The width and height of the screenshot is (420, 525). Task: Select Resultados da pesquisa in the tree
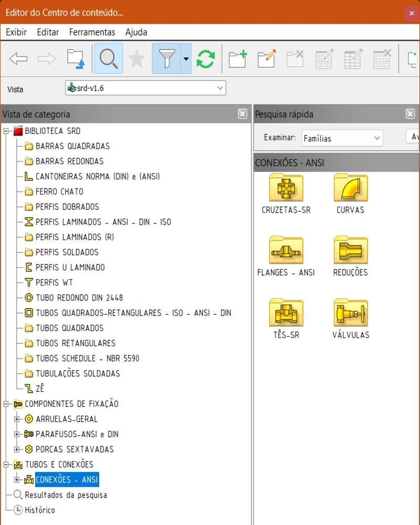tap(66, 495)
